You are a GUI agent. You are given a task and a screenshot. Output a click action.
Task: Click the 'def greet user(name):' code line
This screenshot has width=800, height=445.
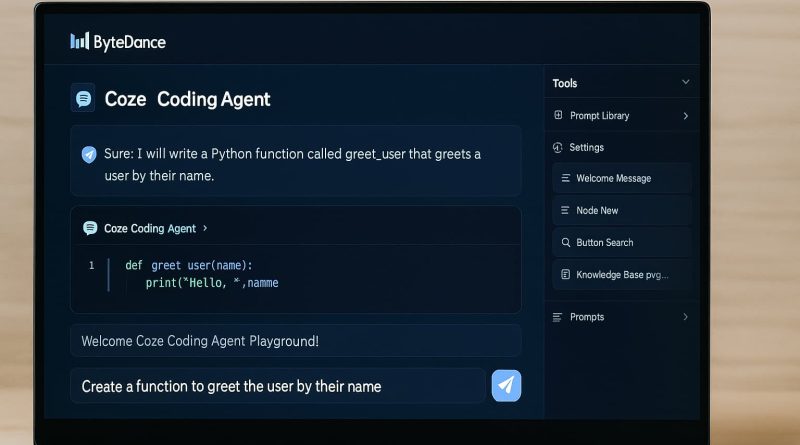click(189, 265)
